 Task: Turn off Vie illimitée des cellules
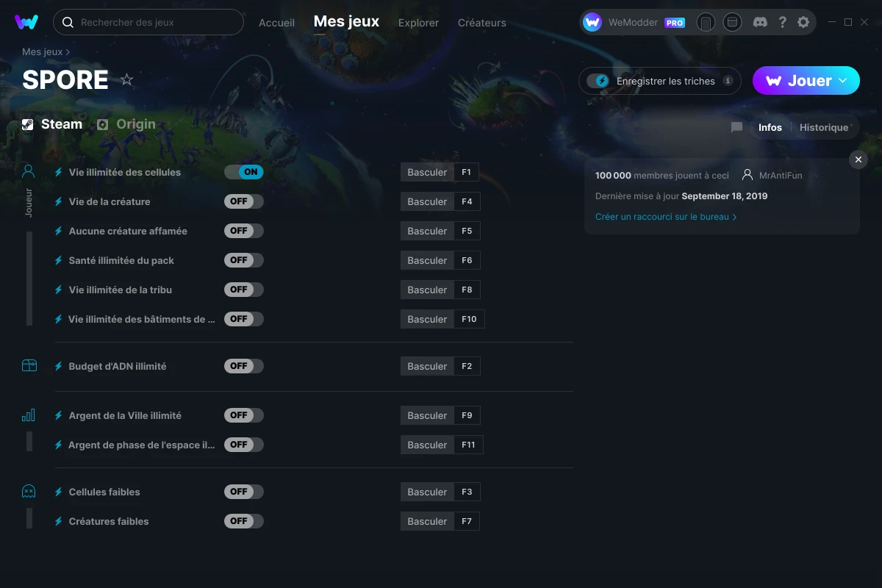click(244, 172)
